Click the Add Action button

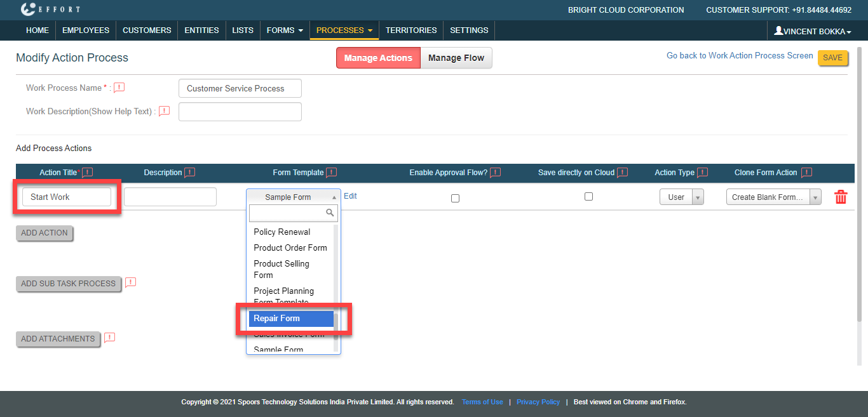(44, 233)
